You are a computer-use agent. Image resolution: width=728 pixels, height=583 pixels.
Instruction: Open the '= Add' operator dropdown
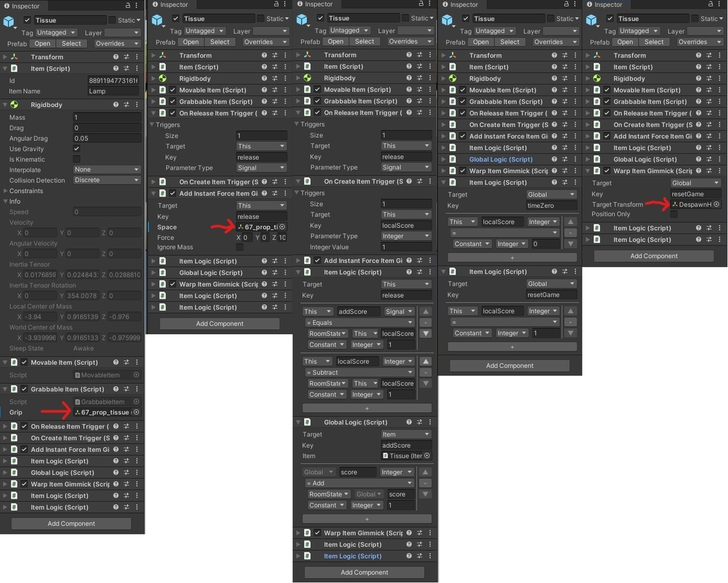click(x=360, y=484)
